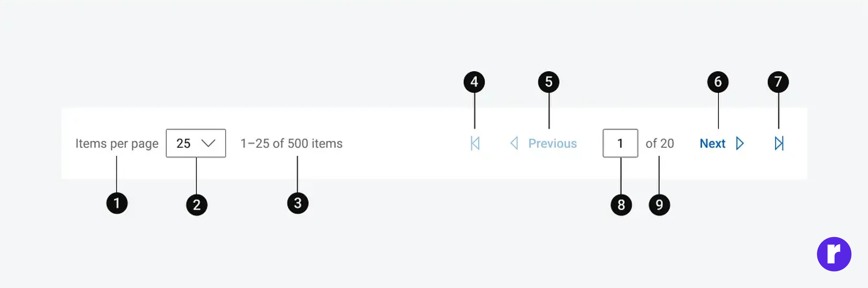This screenshot has height=288, width=868.
Task: Jump to last page icon
Action: coord(779,143)
